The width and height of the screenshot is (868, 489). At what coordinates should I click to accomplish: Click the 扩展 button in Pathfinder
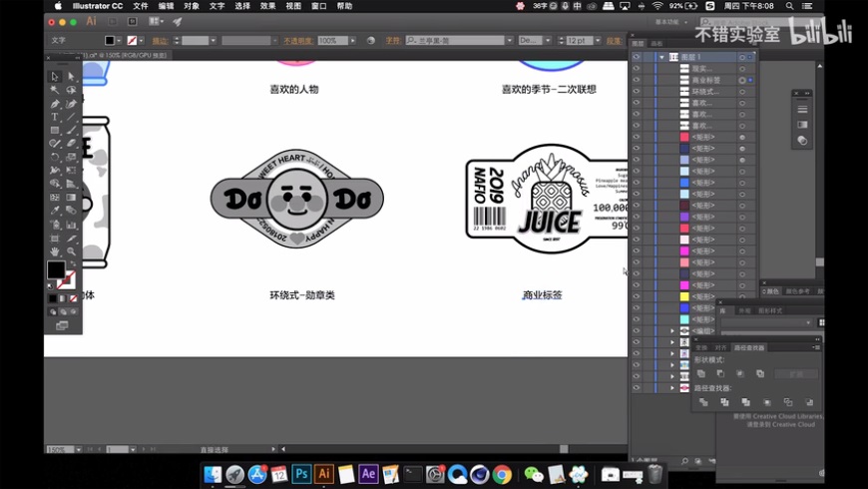795,374
